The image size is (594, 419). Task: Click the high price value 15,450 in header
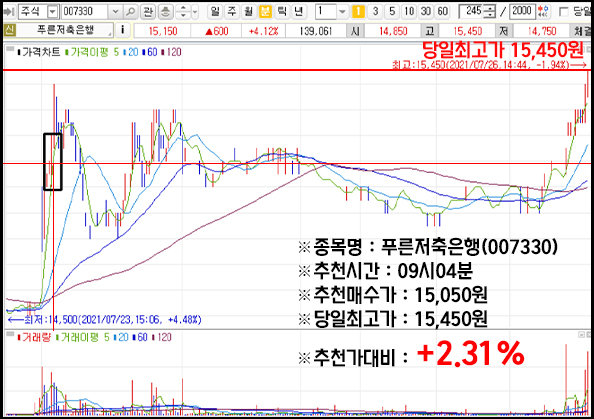pyautogui.click(x=467, y=31)
